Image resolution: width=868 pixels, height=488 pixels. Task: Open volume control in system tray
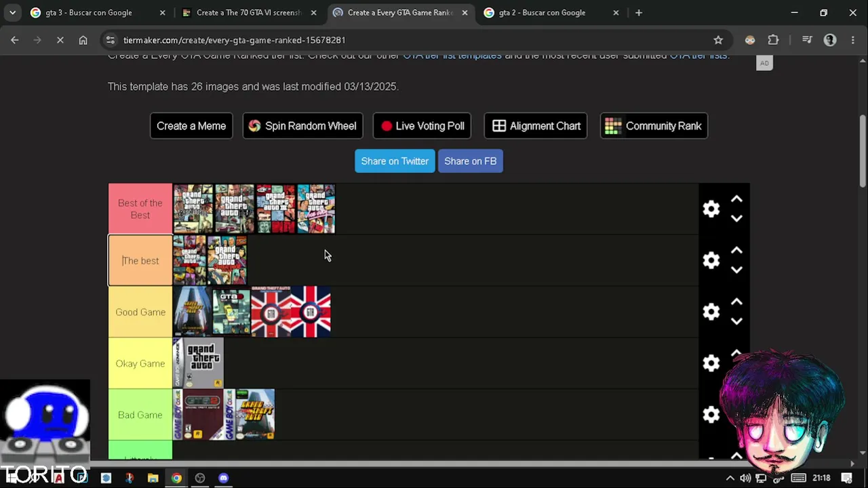click(x=745, y=478)
